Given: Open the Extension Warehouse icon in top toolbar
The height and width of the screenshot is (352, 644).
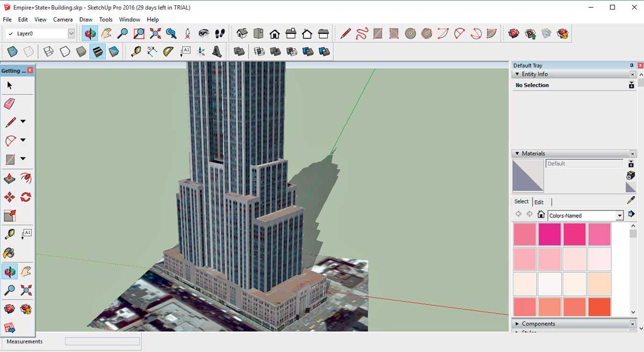Looking at the screenshot, I should (x=562, y=34).
